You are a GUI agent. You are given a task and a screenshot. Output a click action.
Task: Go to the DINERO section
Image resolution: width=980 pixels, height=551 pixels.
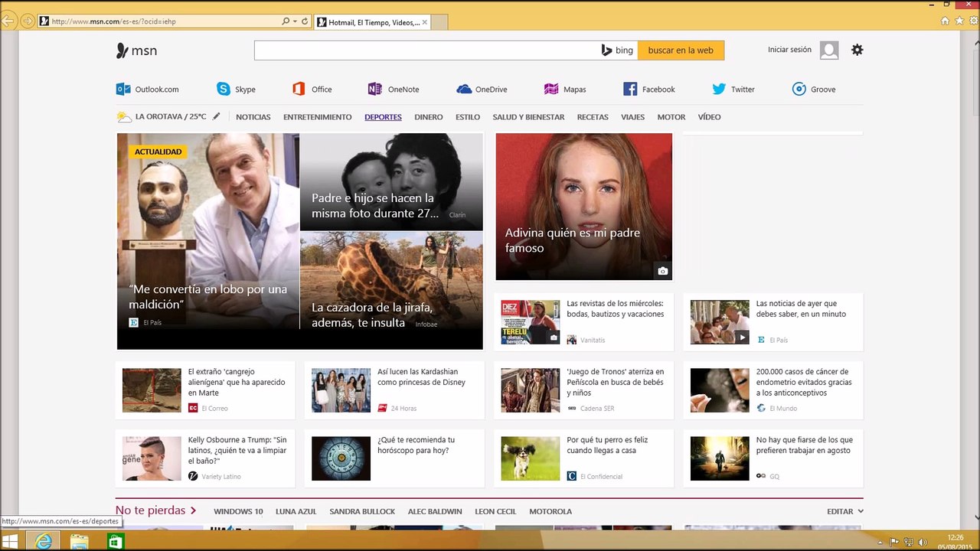(x=429, y=117)
